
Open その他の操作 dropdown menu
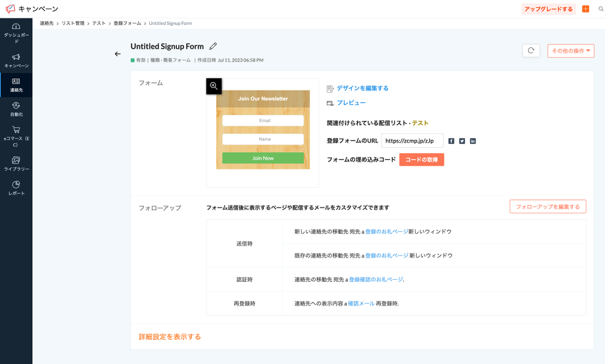570,51
